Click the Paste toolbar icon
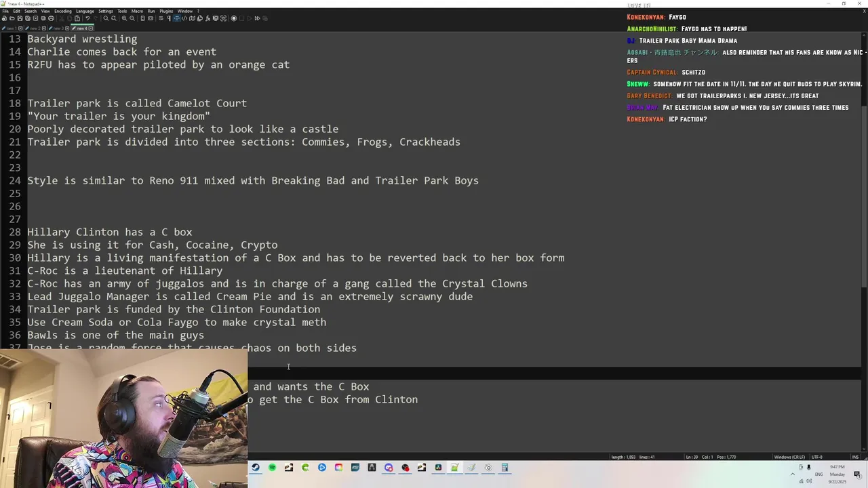 coord(77,18)
